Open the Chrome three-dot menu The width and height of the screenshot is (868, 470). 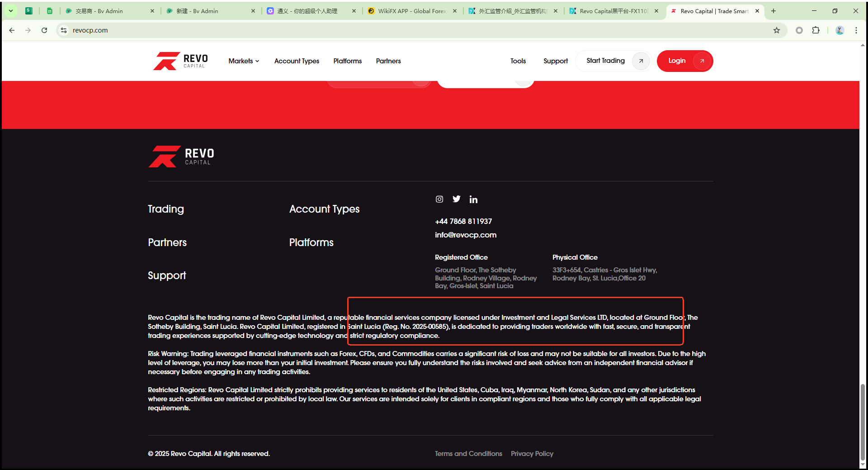click(856, 30)
